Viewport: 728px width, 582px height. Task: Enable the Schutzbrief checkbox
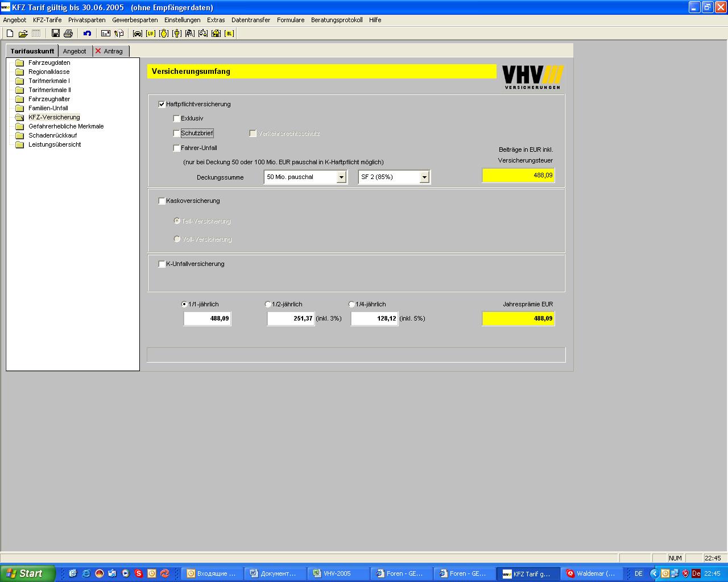(x=177, y=134)
